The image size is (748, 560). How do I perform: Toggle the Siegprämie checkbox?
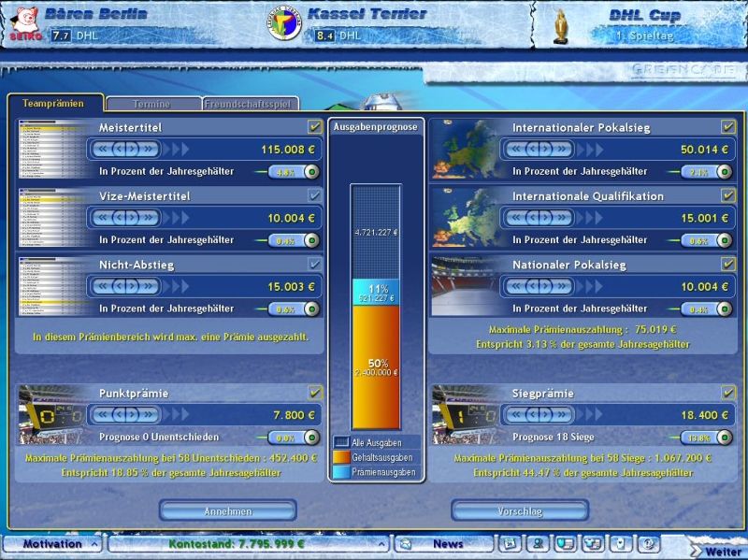[x=730, y=394]
